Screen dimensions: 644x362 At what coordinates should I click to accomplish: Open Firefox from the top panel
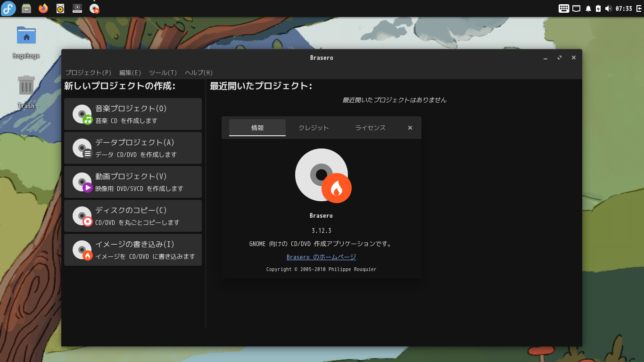(x=43, y=8)
